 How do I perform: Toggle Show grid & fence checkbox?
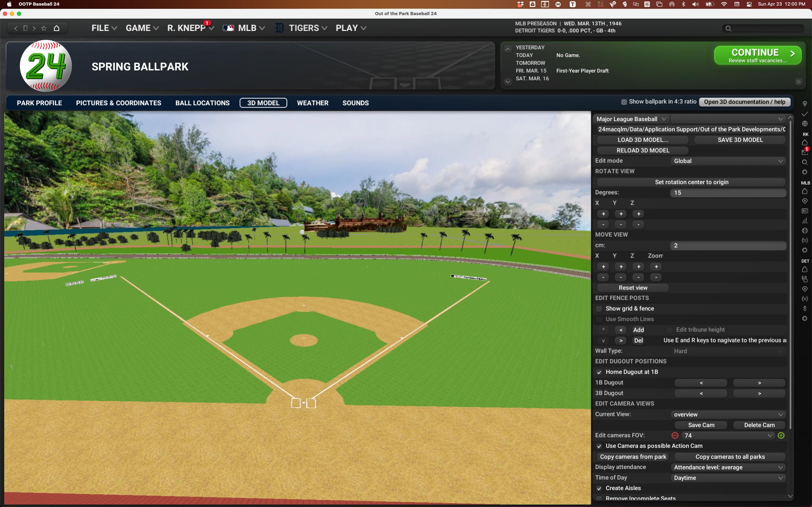[x=599, y=309]
